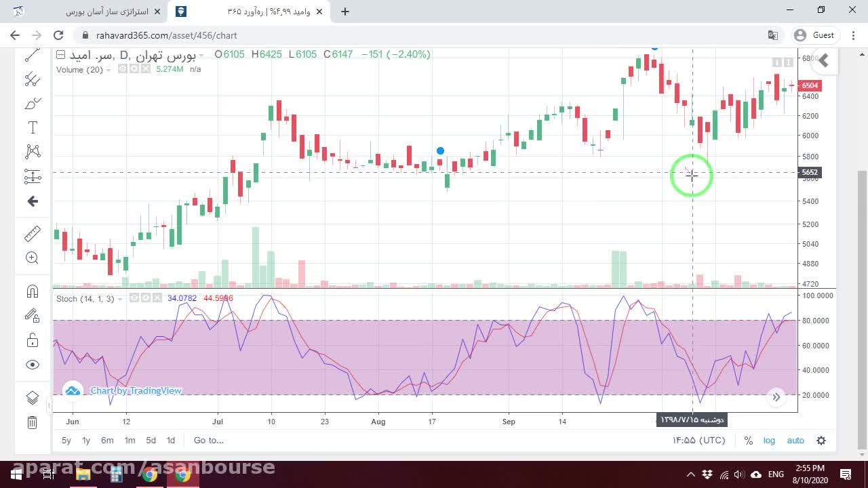
Task: Click the trash remove drawings icon
Action: coord(32,423)
